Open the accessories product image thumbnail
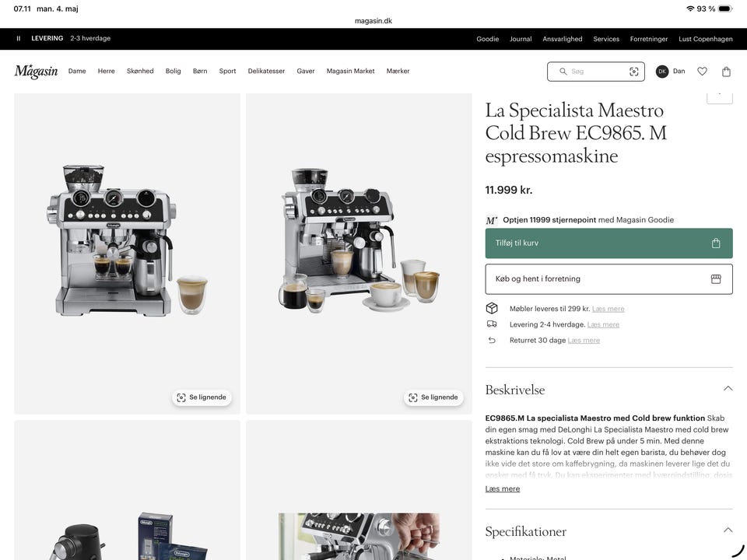 pos(127,490)
